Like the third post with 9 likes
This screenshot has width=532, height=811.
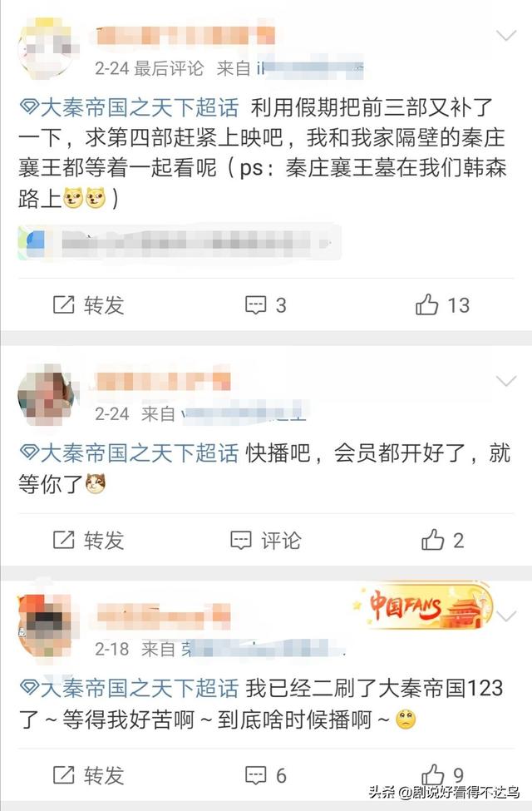tap(433, 774)
